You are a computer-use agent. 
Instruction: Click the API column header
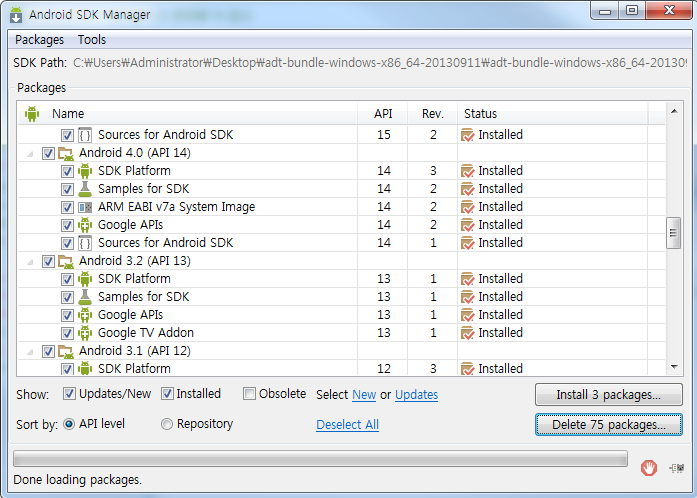383,114
